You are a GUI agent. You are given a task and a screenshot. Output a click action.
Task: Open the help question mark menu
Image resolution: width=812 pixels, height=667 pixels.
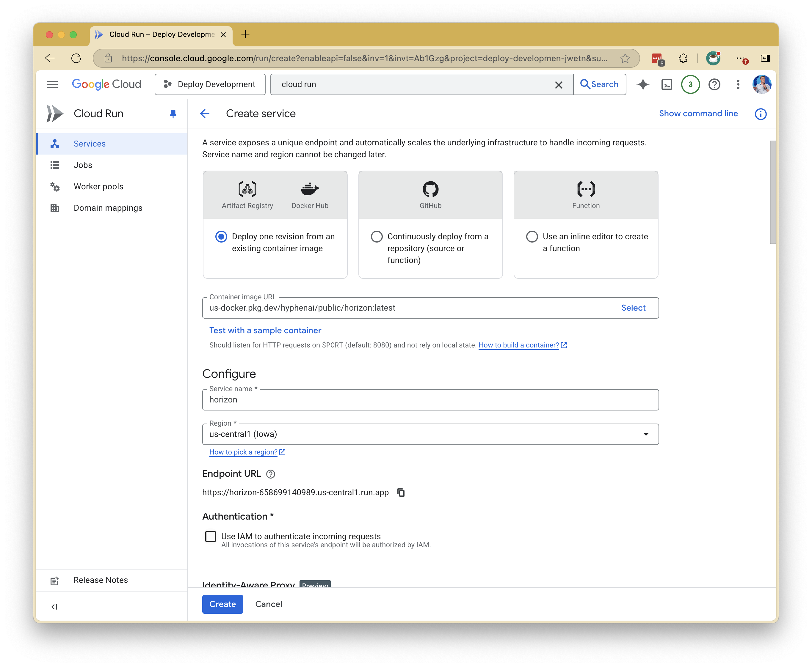714,84
